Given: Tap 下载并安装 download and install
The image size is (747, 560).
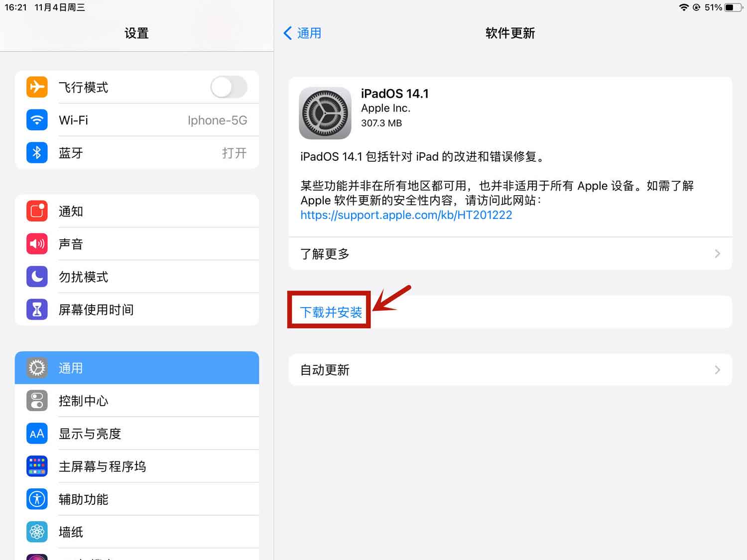Looking at the screenshot, I should point(331,312).
